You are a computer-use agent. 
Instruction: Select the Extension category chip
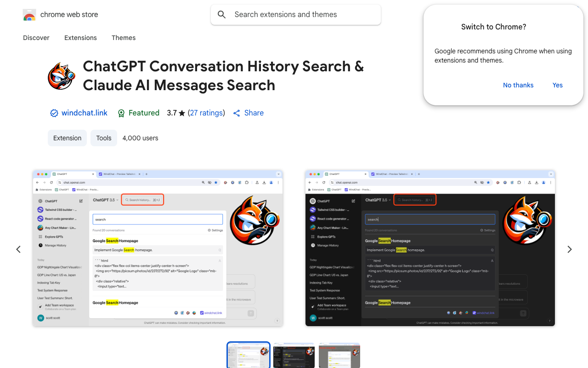pos(67,138)
